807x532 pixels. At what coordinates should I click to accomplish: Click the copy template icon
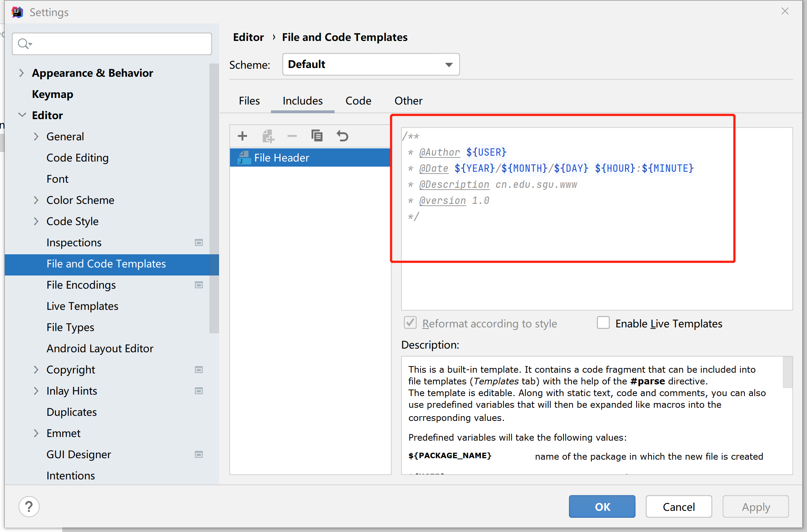point(317,135)
